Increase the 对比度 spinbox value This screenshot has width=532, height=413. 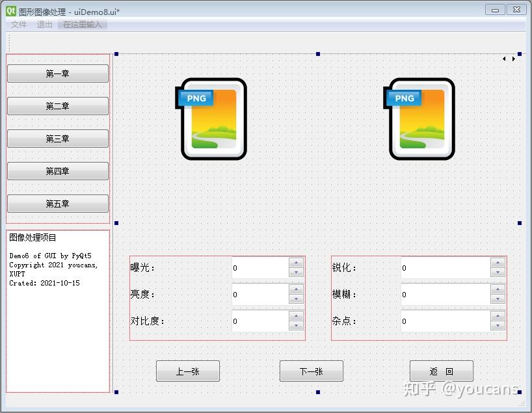(x=296, y=316)
